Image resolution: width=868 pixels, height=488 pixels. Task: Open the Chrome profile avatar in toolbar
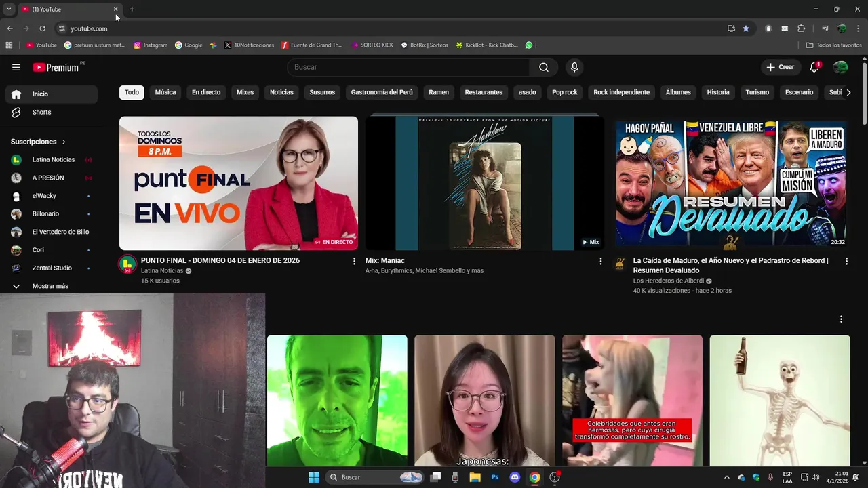point(842,28)
